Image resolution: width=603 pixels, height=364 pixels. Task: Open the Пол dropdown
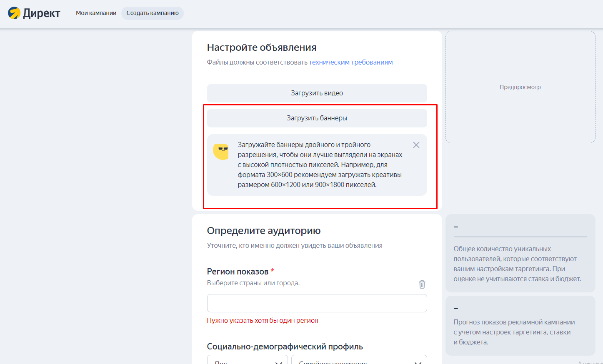[248, 360]
